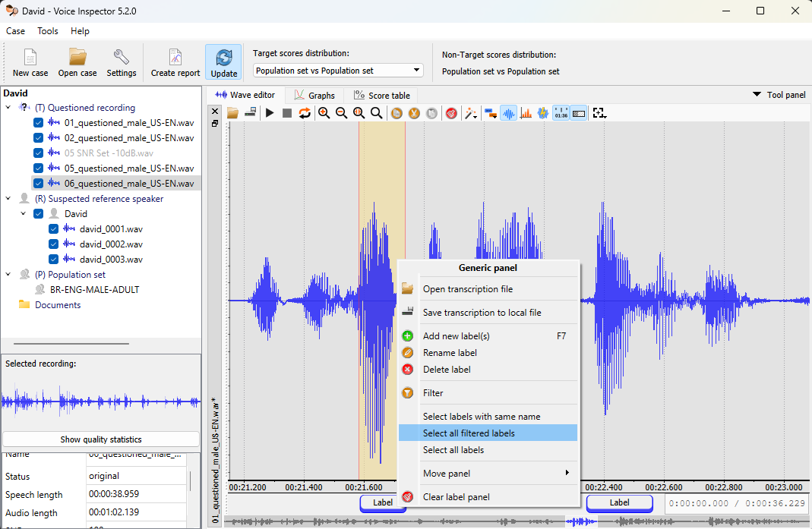Click Show quality statistics button
812x529 pixels.
(x=101, y=439)
